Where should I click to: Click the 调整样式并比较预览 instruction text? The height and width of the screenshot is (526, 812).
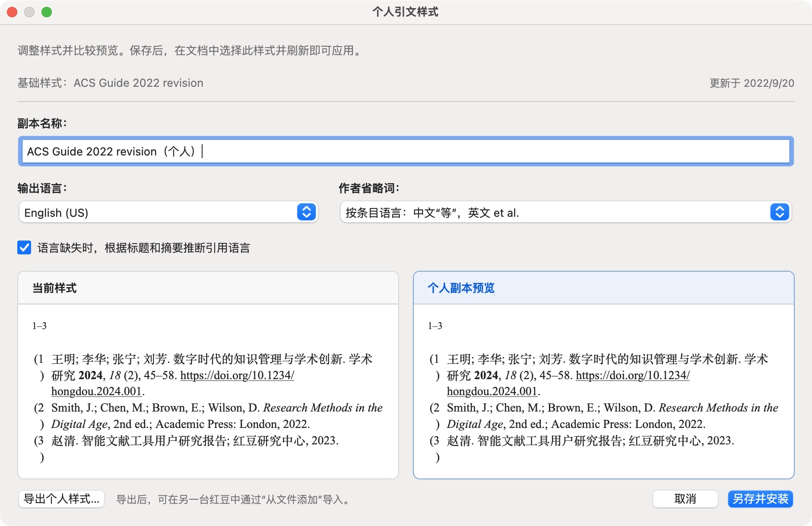point(190,51)
